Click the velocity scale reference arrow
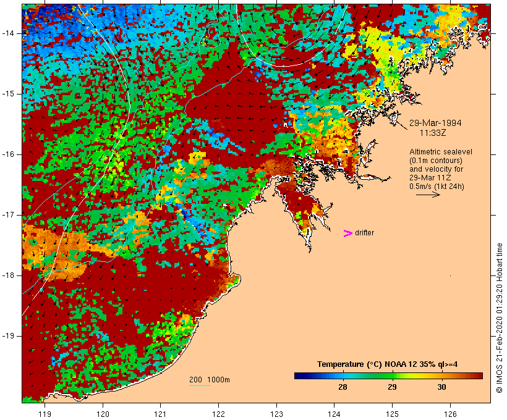This screenshot has height=420, width=507. click(428, 195)
